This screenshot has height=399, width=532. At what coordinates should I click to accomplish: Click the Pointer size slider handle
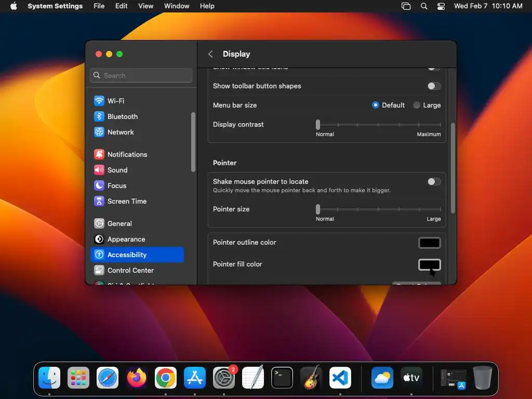pos(318,209)
